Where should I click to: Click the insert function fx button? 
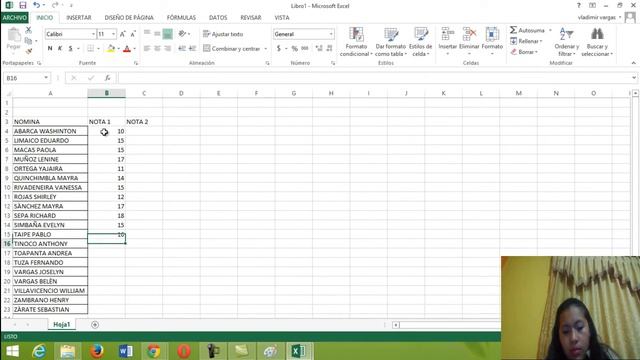[108, 78]
